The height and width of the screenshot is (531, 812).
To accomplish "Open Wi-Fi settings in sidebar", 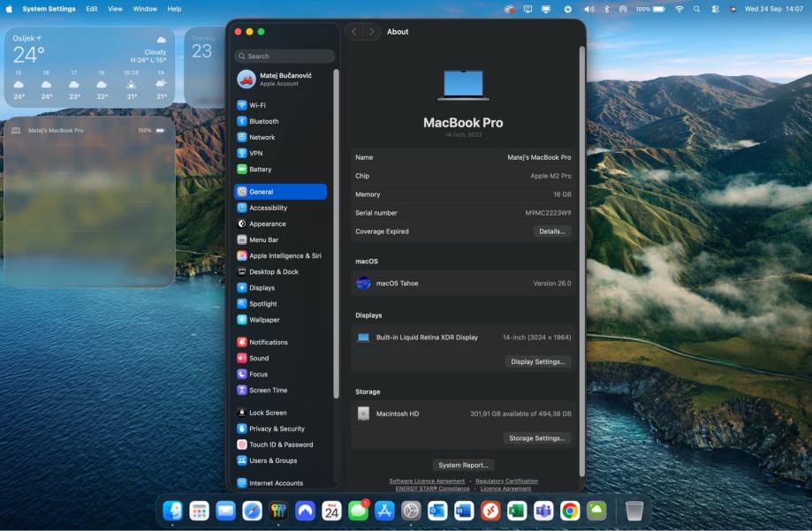I will tap(256, 105).
